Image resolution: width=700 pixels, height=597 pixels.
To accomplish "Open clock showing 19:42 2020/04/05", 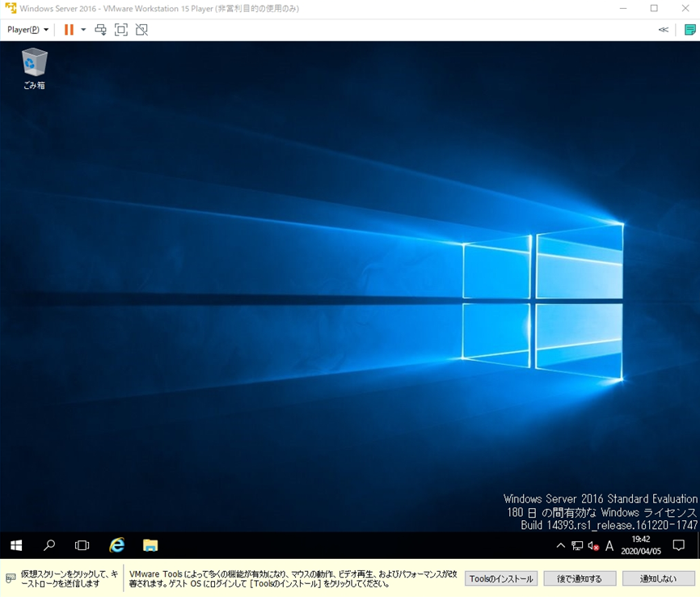I will click(x=641, y=545).
